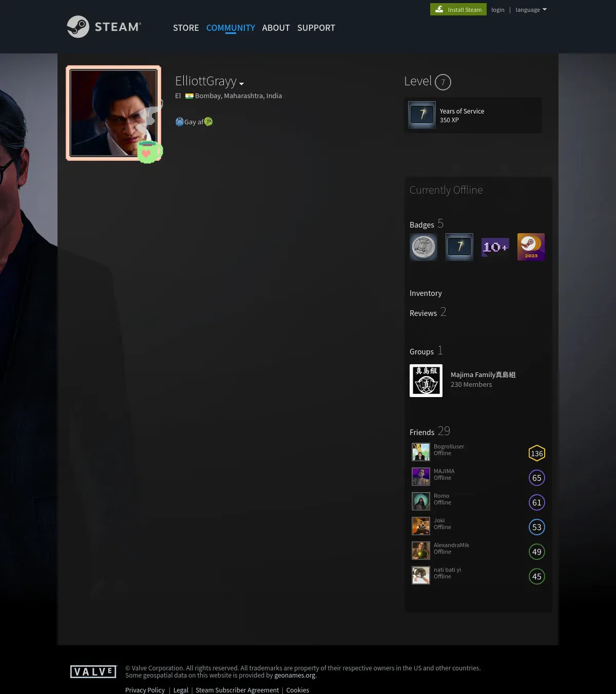Click the Steam 2023 replay badge
The width and height of the screenshot is (616, 694).
(x=531, y=247)
